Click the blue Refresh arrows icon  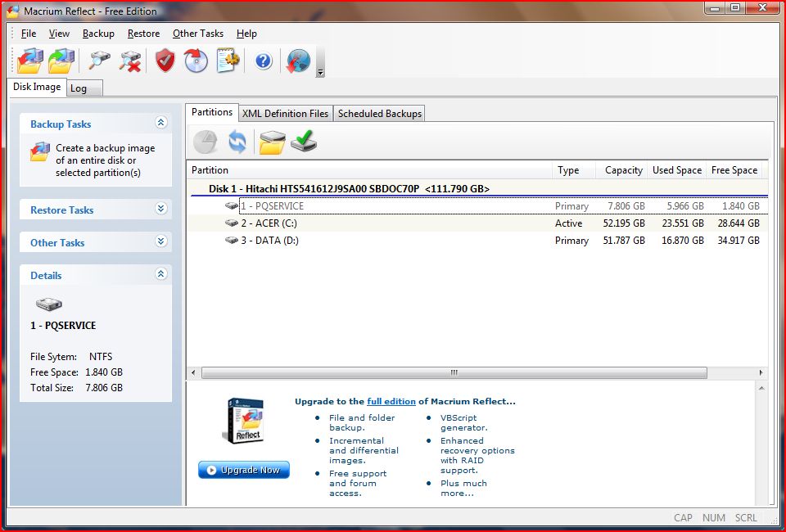point(237,142)
